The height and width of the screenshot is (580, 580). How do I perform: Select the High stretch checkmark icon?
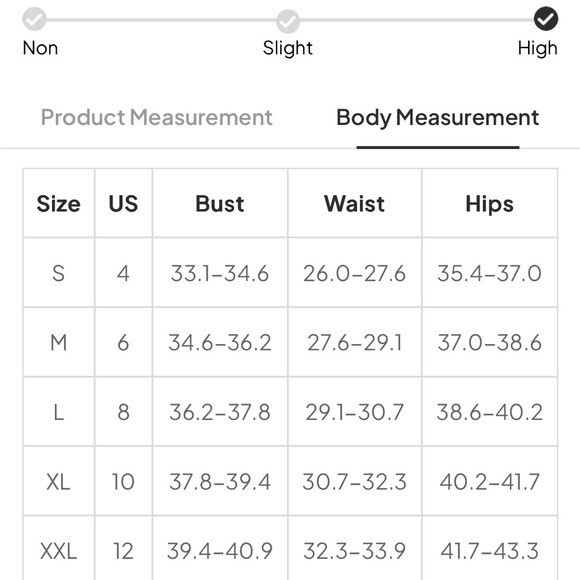pyautogui.click(x=546, y=19)
